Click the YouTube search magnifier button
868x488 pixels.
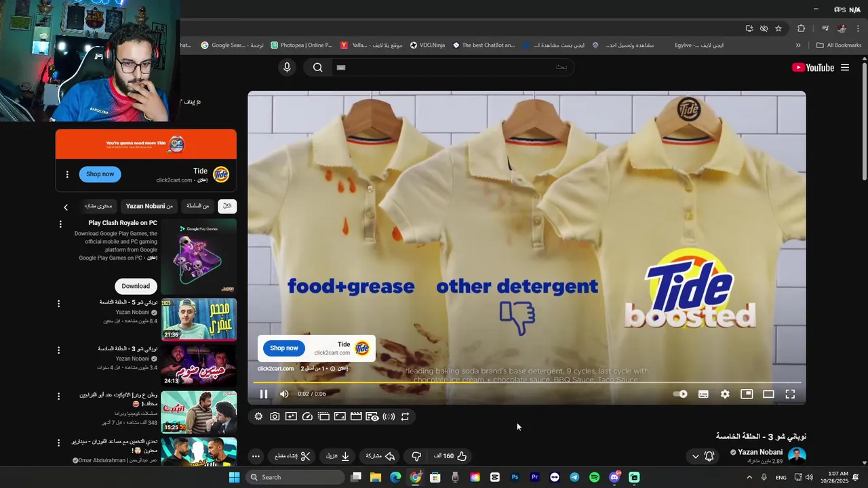click(x=317, y=67)
